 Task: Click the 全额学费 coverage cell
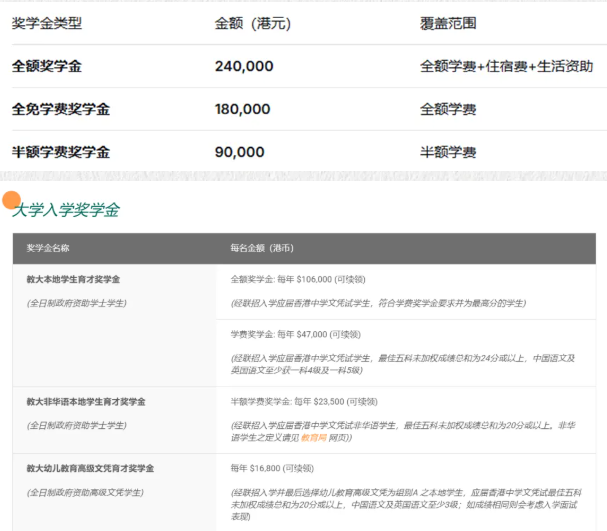pyautogui.click(x=448, y=109)
